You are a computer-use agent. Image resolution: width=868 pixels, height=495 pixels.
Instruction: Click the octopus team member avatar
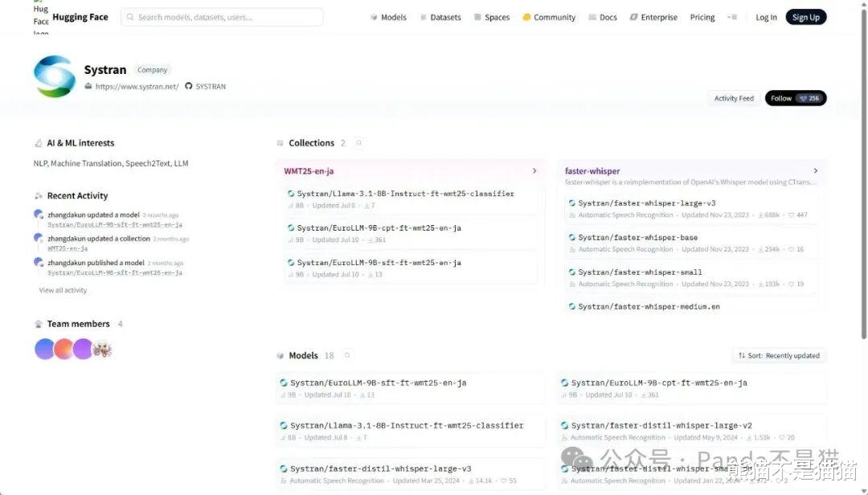point(102,350)
